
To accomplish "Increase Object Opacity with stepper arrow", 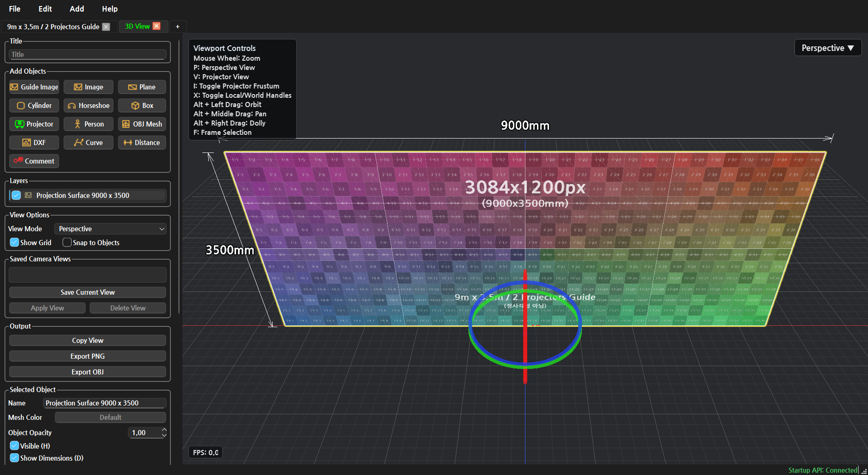I will [164, 430].
